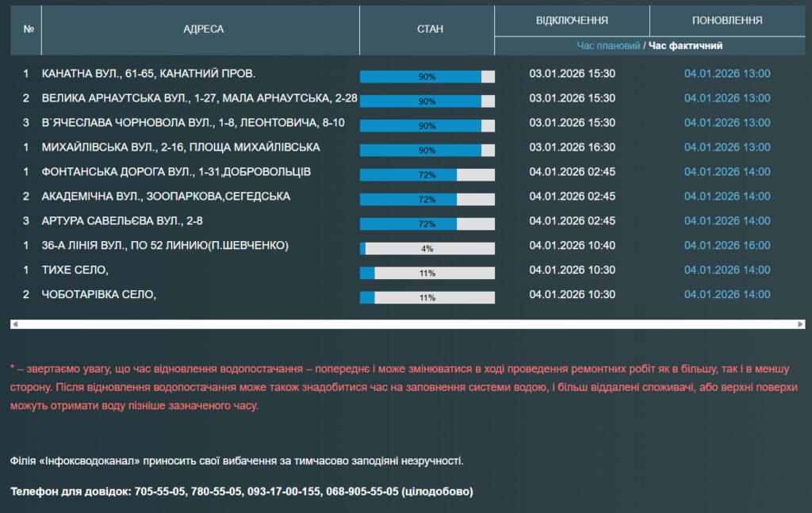Select the 'Час фактичний' time option

(685, 46)
